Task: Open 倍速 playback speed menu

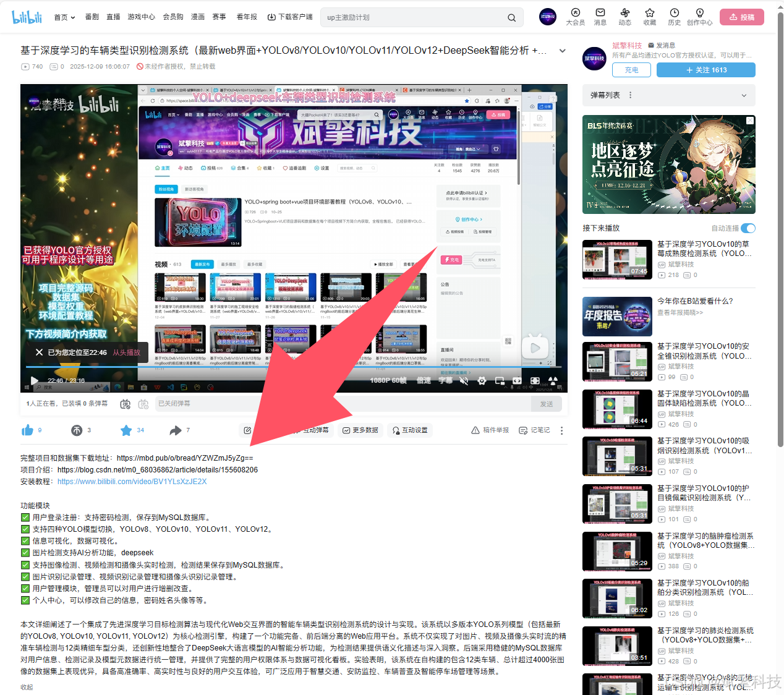Action: (x=424, y=381)
